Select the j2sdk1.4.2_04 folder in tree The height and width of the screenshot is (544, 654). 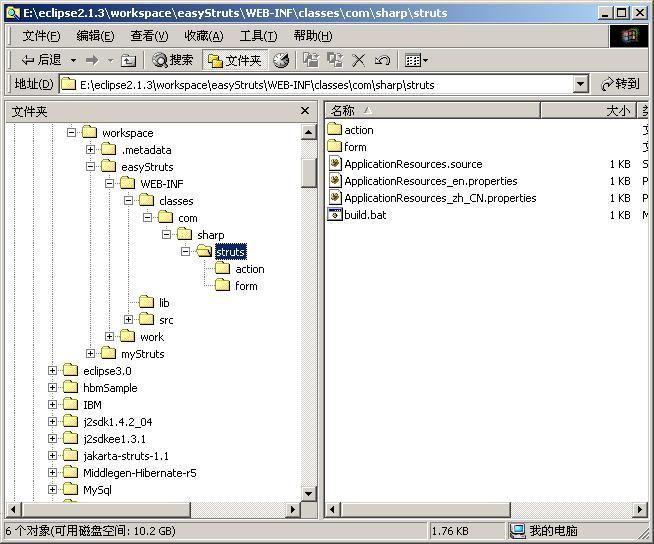pos(118,422)
